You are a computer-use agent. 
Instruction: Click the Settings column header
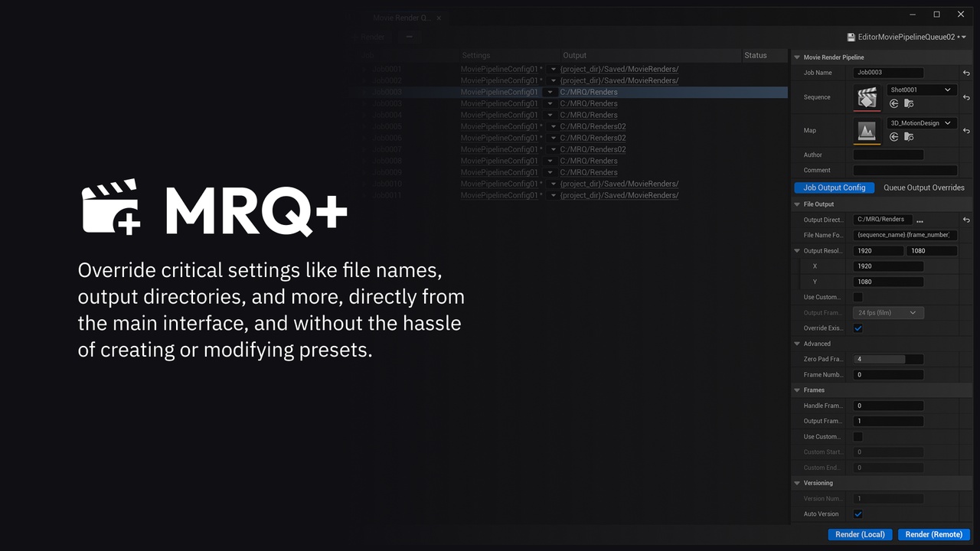pos(509,55)
